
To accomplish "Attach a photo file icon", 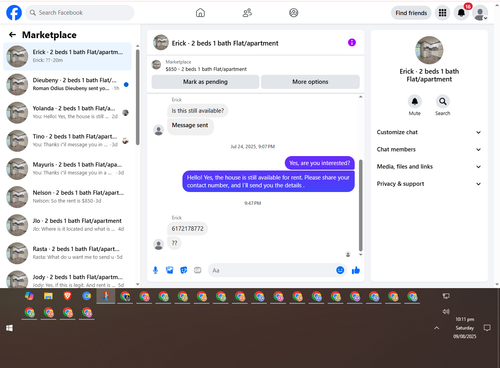I will click(x=169, y=270).
